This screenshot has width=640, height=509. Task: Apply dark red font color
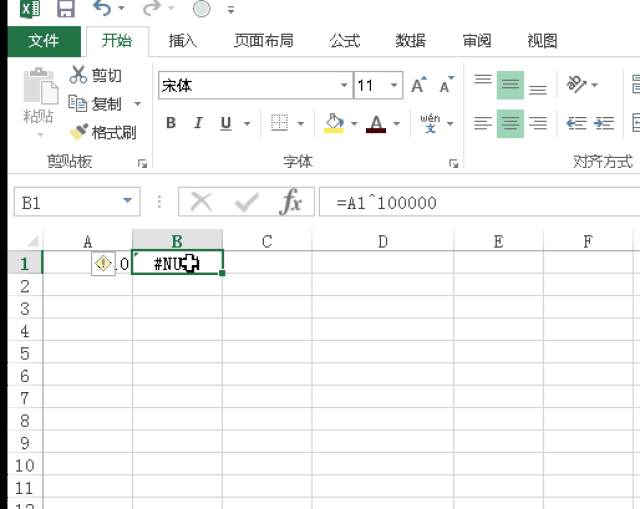(x=376, y=123)
